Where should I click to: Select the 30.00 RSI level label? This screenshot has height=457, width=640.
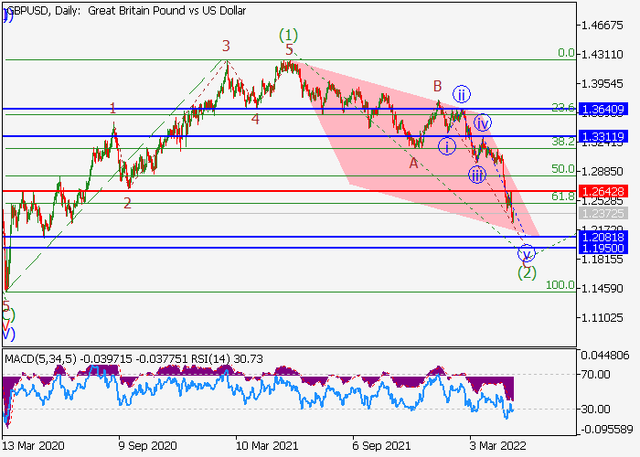(597, 409)
